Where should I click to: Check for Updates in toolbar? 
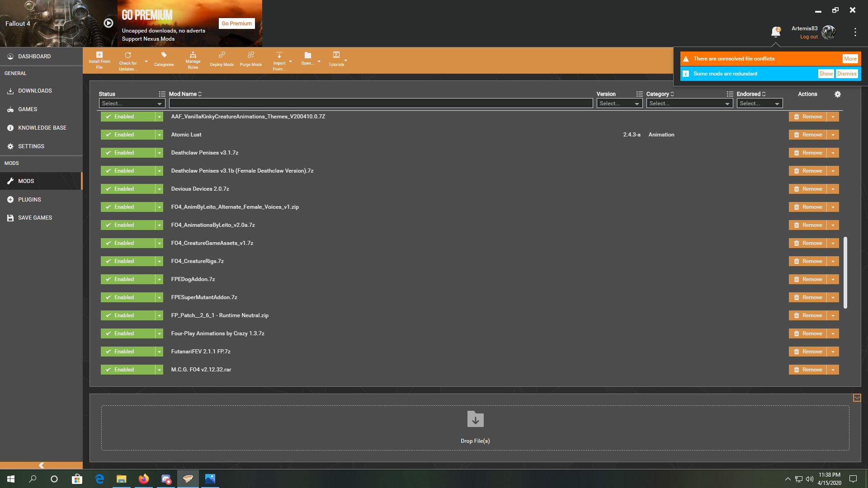[x=128, y=60]
